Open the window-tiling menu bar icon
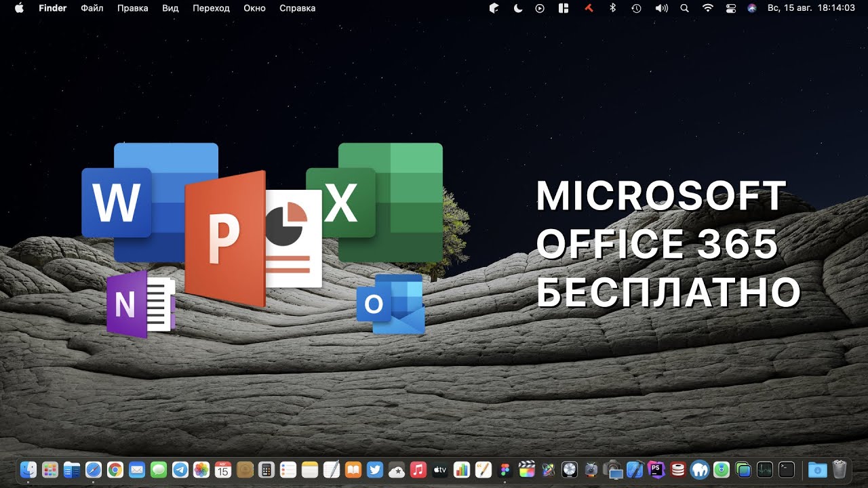Viewport: 868px width, 488px height. click(563, 8)
